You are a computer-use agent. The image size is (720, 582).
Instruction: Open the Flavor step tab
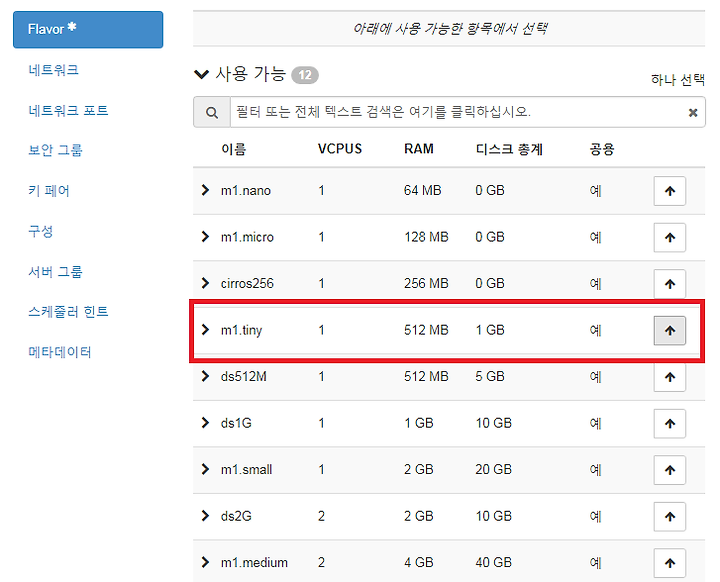88,29
